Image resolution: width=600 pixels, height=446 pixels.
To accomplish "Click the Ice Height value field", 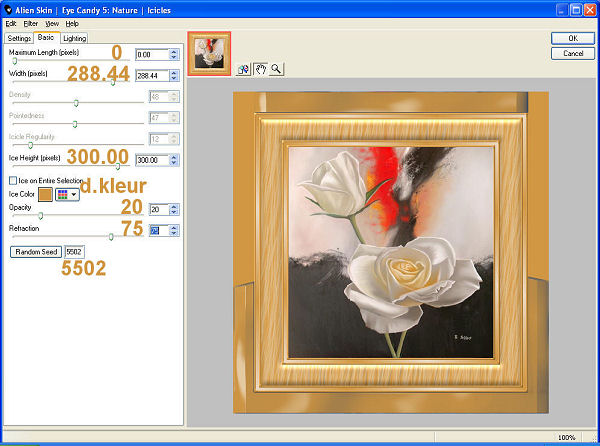I will point(152,160).
